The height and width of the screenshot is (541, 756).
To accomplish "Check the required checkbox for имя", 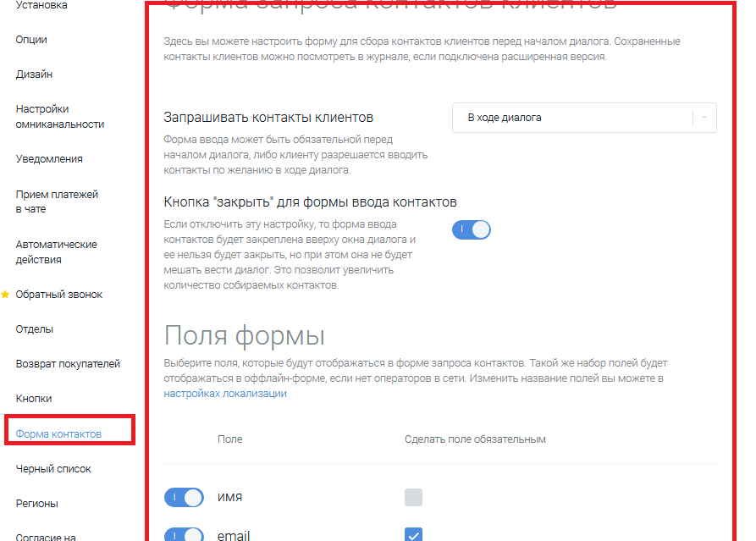I will click(x=413, y=497).
